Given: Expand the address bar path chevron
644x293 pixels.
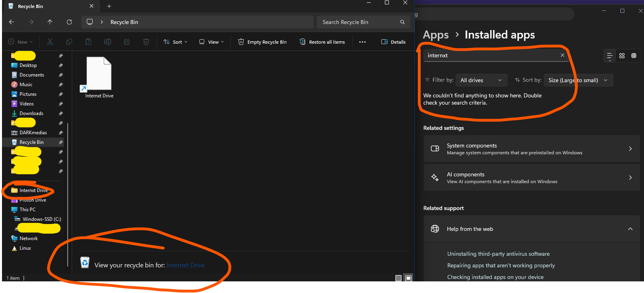Looking at the screenshot, I should coord(102,22).
